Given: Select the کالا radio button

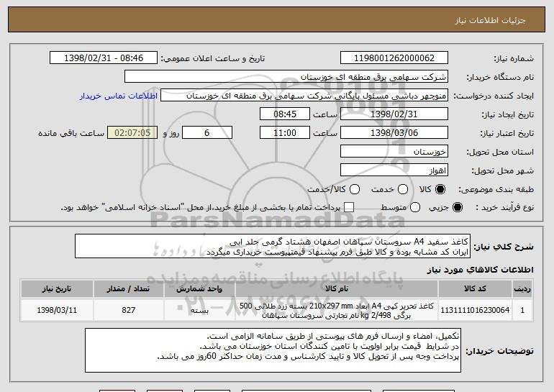Looking at the screenshot, I should coord(440,189).
